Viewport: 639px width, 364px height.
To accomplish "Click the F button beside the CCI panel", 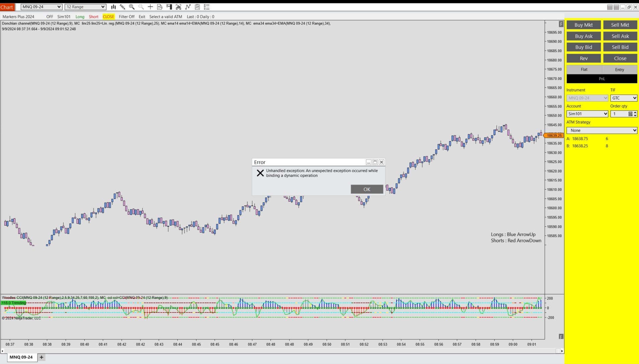I will click(x=561, y=336).
